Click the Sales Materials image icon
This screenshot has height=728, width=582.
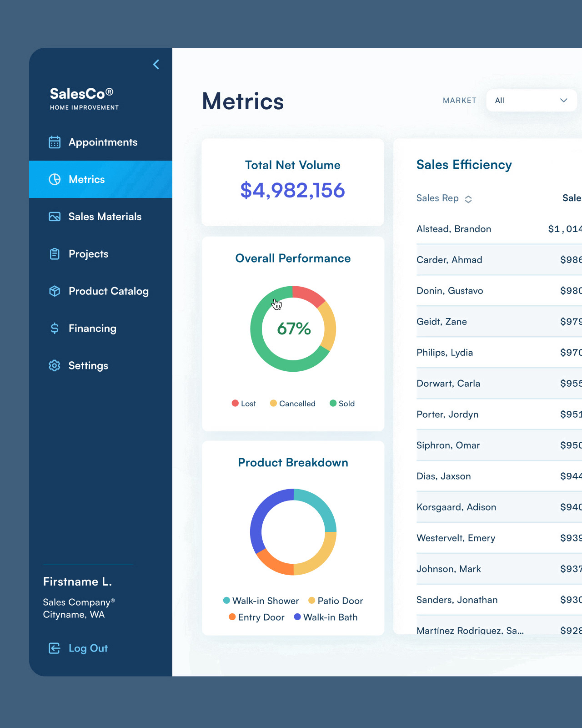pyautogui.click(x=55, y=217)
